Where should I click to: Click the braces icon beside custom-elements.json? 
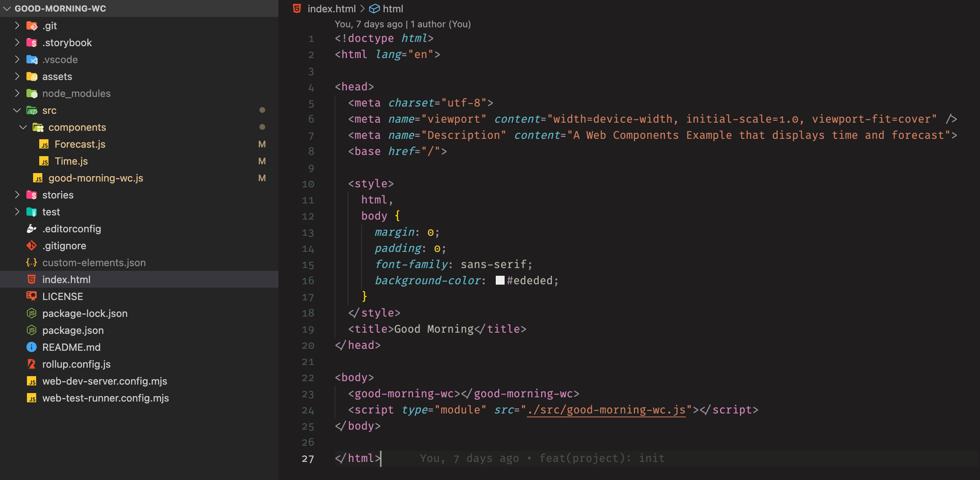tap(32, 263)
